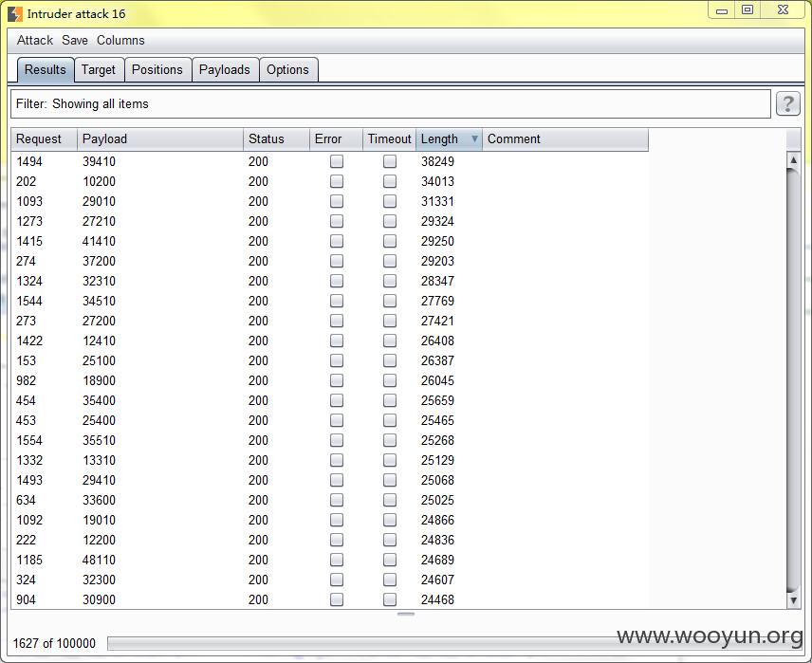The image size is (812, 663).
Task: Select request number 1324 cell
Action: [29, 282]
